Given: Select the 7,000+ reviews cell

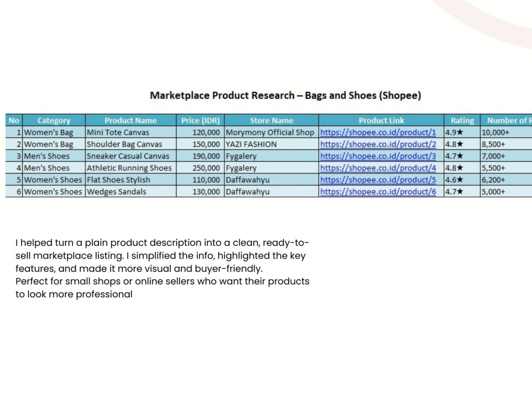Looking at the screenshot, I should point(506,156).
